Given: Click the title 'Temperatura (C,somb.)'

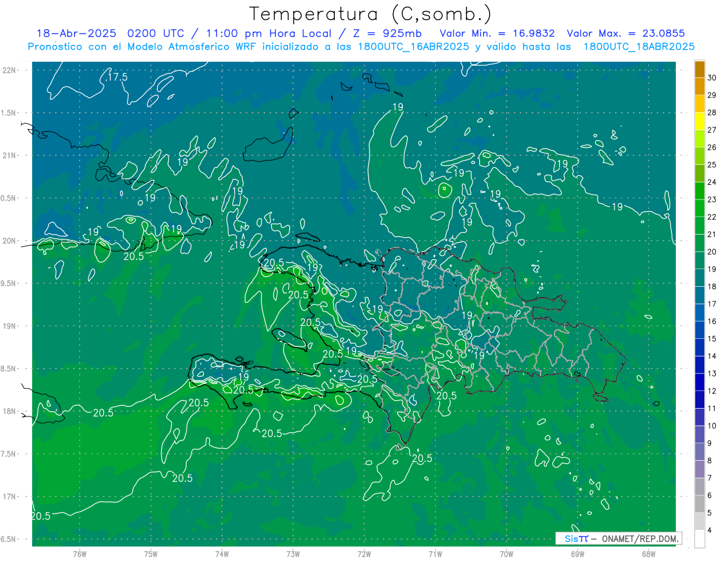Looking at the screenshot, I should point(371,14).
